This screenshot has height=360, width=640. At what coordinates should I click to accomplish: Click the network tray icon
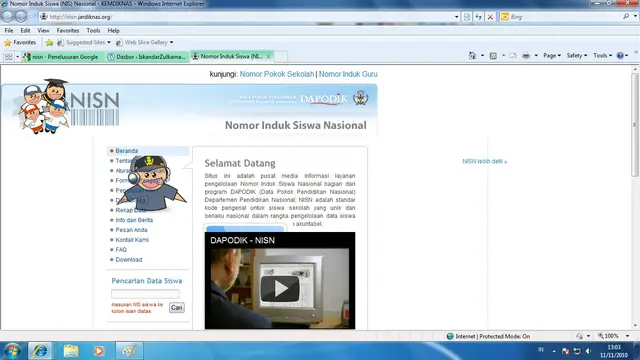(x=577, y=351)
